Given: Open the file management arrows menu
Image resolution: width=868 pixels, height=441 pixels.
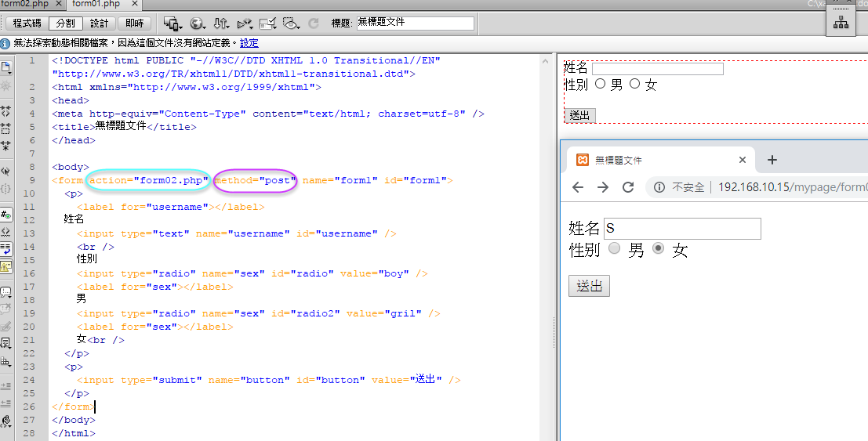Looking at the screenshot, I should click(222, 23).
